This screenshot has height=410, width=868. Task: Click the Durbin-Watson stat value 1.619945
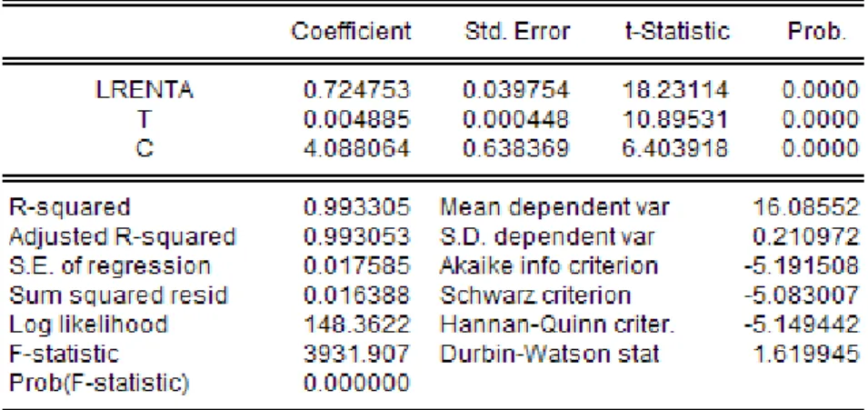(x=806, y=354)
